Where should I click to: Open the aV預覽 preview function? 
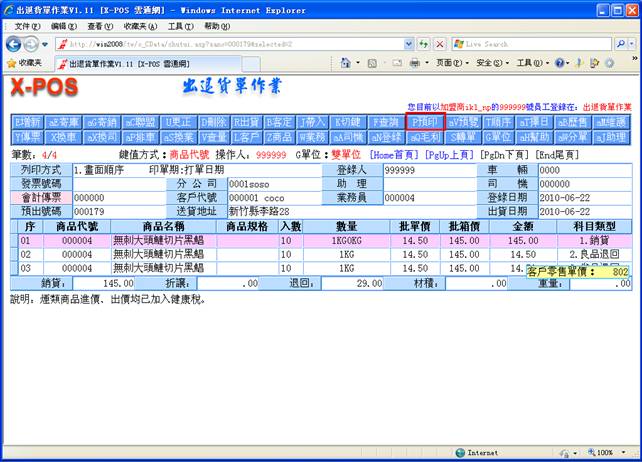(463, 121)
